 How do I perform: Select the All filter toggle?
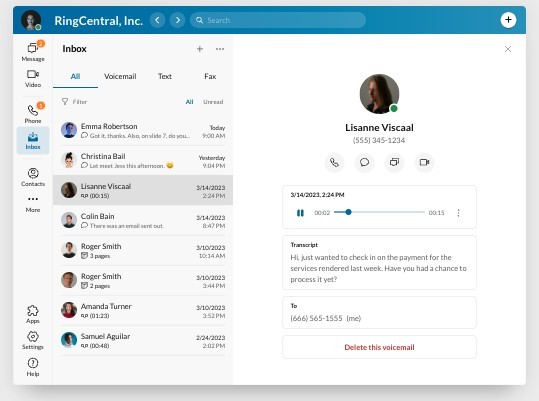pos(189,102)
